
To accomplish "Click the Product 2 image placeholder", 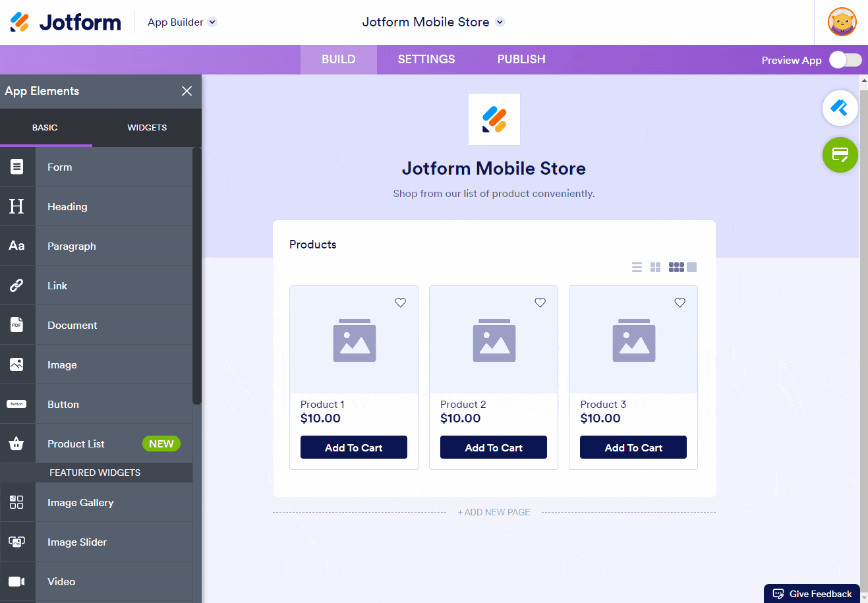I will click(x=494, y=341).
